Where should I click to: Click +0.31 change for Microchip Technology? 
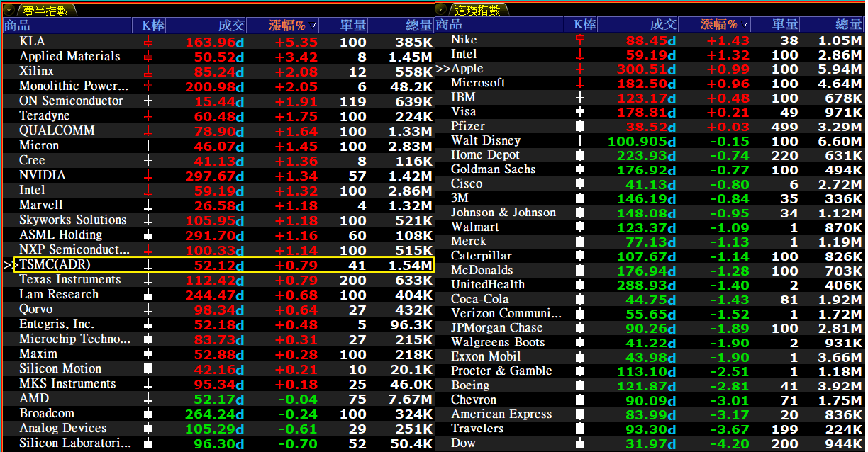pyautogui.click(x=296, y=339)
